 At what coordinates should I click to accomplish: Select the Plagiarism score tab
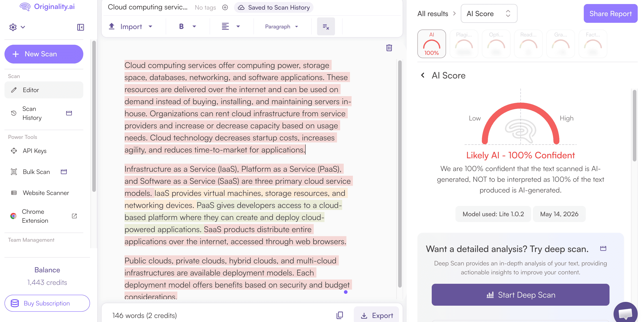pos(464,44)
